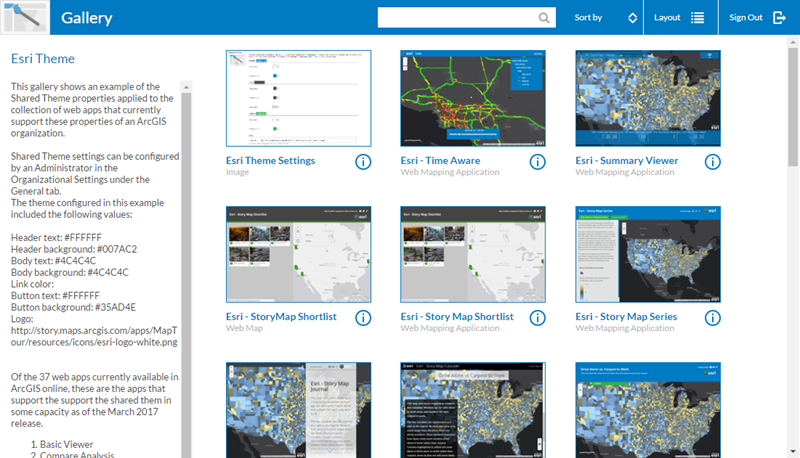Switch gallery Layout view
Screen dimensions: 800x458
681,17
